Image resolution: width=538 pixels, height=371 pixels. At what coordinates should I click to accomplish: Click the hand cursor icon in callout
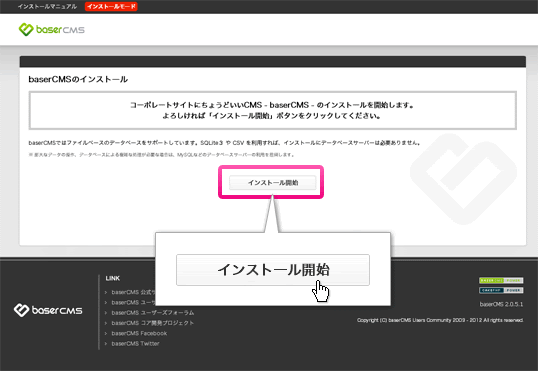point(320,291)
